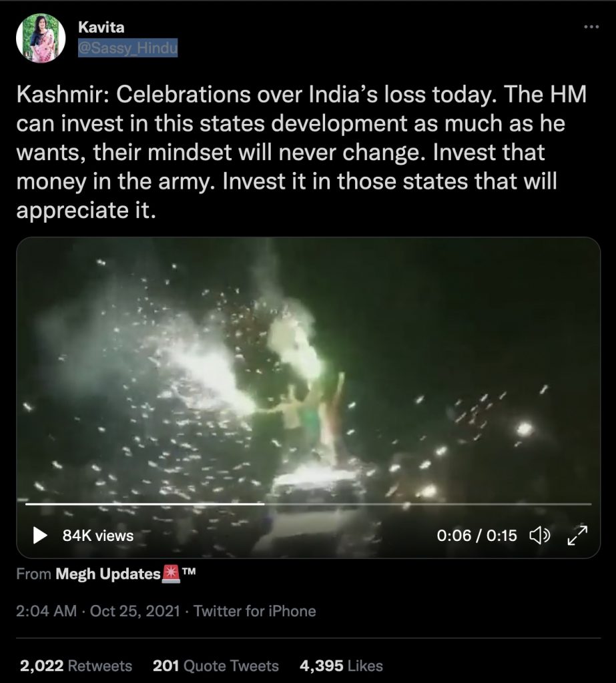Click the Kavita display name

pos(101,27)
